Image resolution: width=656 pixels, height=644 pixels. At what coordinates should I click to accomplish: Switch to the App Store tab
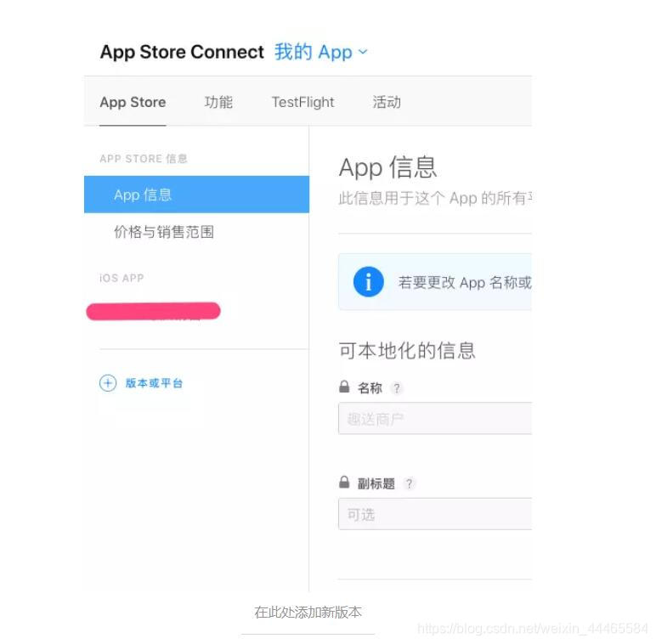(x=133, y=102)
